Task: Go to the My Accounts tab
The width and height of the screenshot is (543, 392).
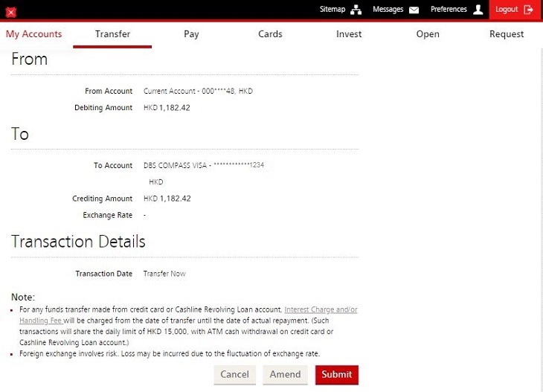Action: [x=34, y=34]
